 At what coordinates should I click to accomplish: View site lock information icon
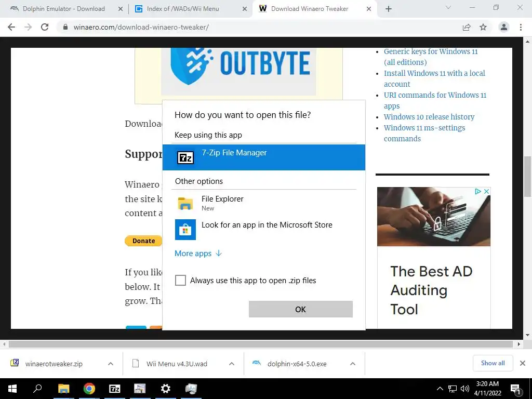click(x=65, y=27)
